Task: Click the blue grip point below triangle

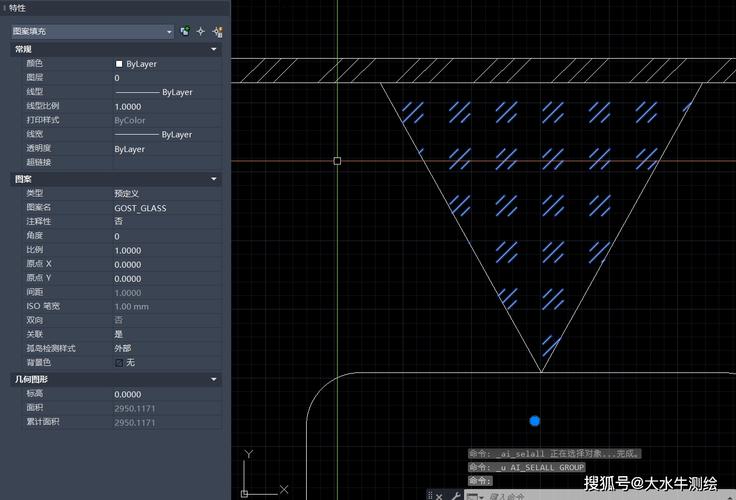Action: 534,421
